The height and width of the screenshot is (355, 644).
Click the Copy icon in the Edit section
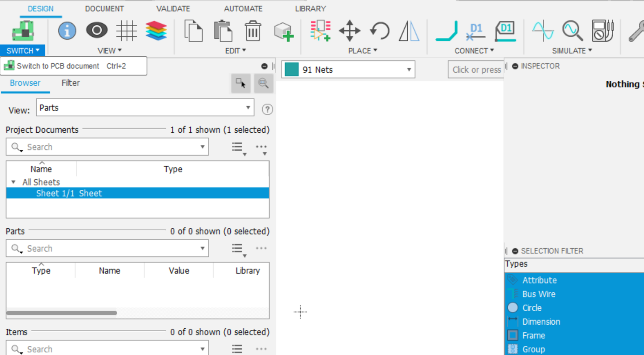(193, 31)
